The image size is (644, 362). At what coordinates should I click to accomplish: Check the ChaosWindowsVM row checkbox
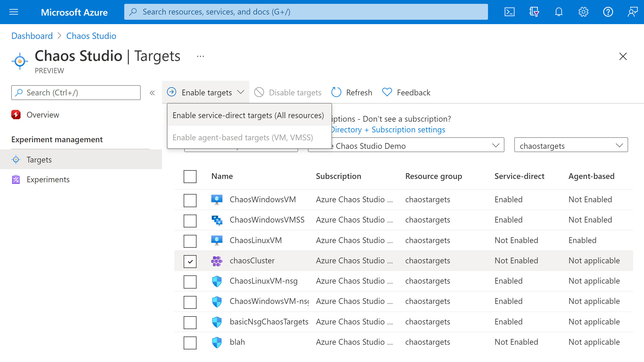[190, 200]
